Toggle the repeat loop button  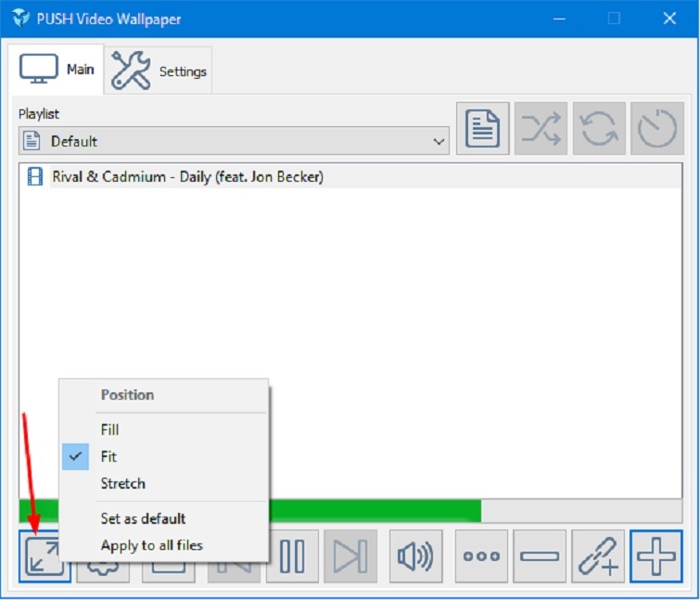[x=599, y=129]
